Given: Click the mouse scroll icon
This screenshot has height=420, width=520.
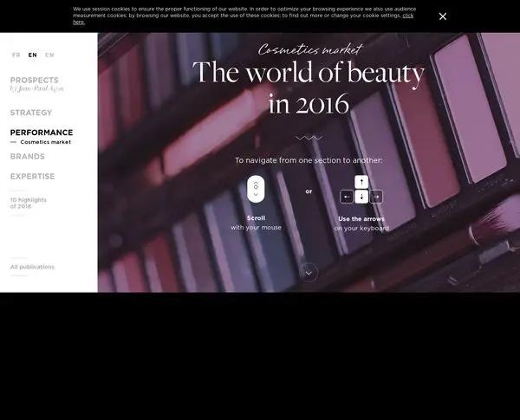Looking at the screenshot, I should 256,189.
